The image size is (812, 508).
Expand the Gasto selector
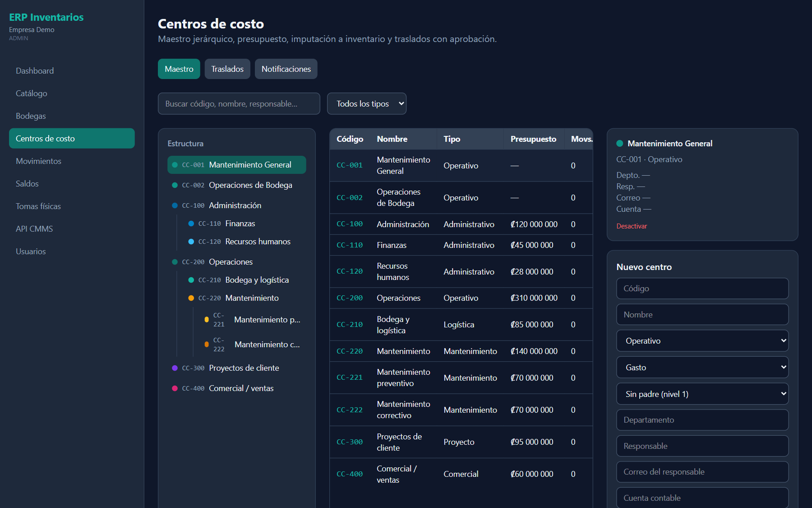pyautogui.click(x=702, y=368)
